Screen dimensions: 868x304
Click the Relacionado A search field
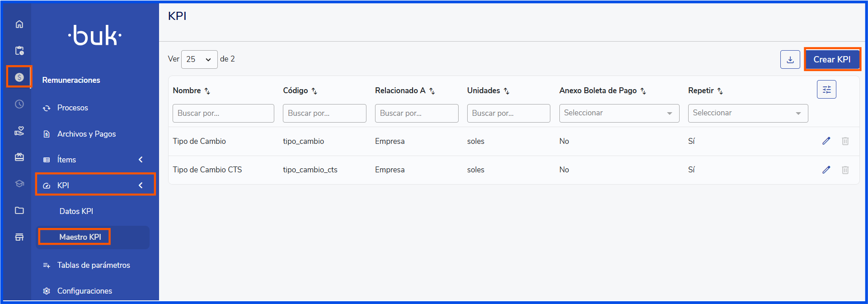tap(416, 113)
